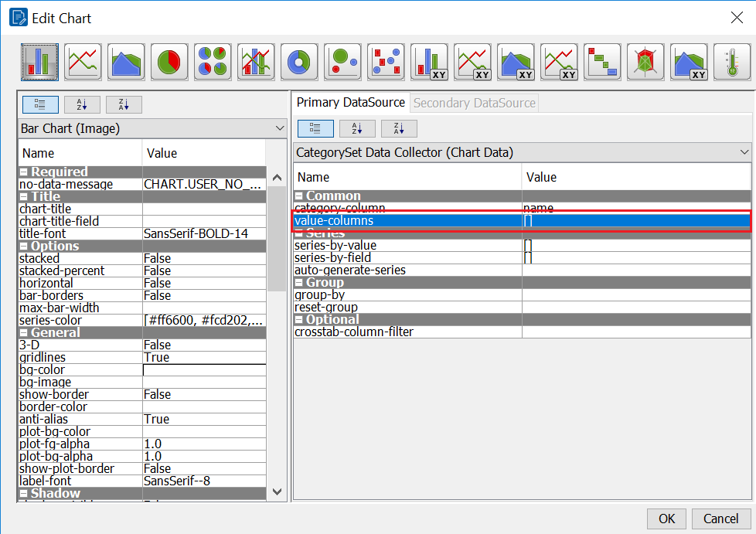Screen dimensions: 756x534
Task: Select the Radar Chart type icon
Action: point(645,62)
